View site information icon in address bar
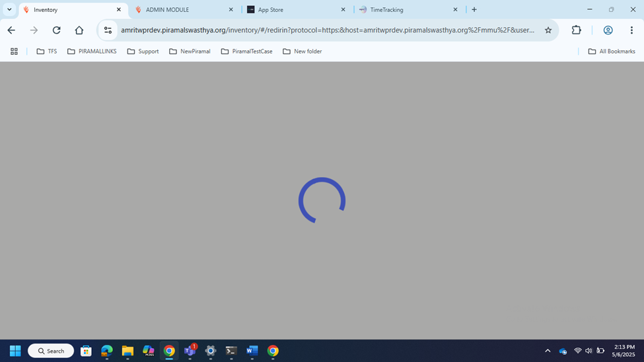 point(108,30)
